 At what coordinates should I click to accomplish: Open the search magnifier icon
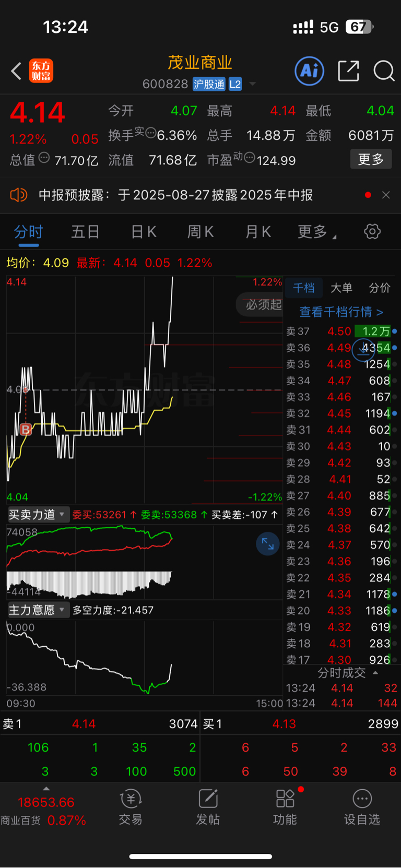point(384,71)
